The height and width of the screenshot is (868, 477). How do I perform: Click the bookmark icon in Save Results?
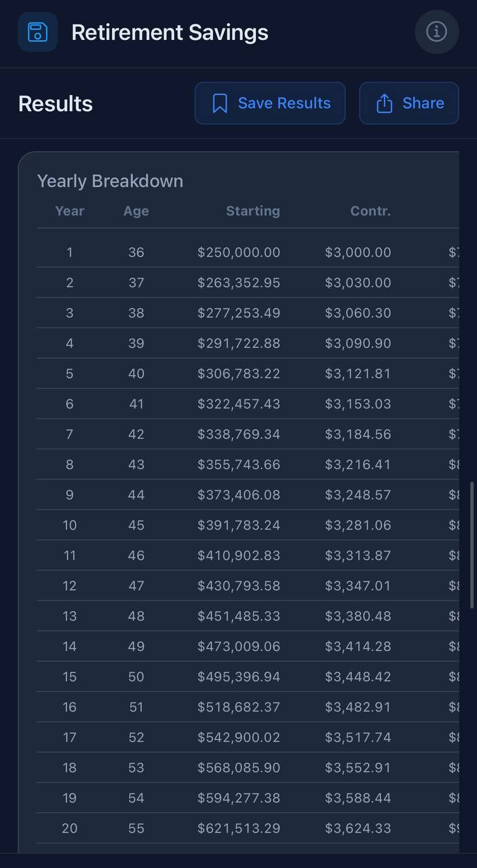click(220, 104)
